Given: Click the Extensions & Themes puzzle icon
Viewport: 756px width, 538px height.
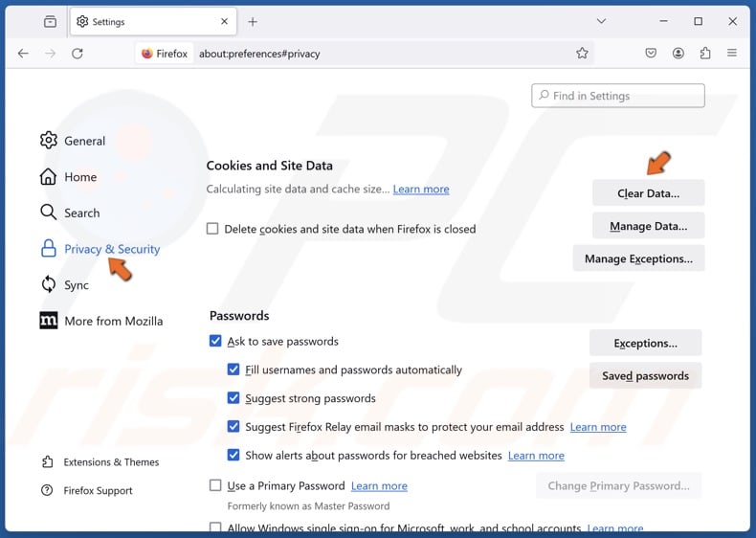Looking at the screenshot, I should click(x=47, y=461).
